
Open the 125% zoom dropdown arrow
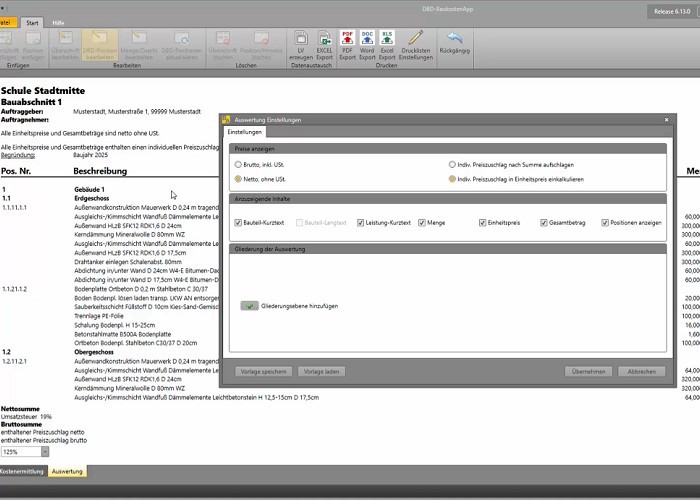pos(45,452)
